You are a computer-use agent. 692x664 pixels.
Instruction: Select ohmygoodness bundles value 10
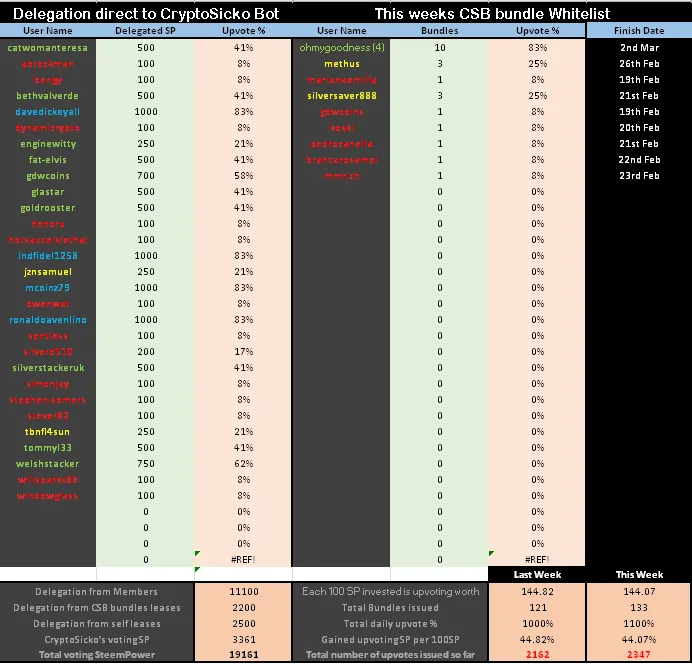[440, 48]
